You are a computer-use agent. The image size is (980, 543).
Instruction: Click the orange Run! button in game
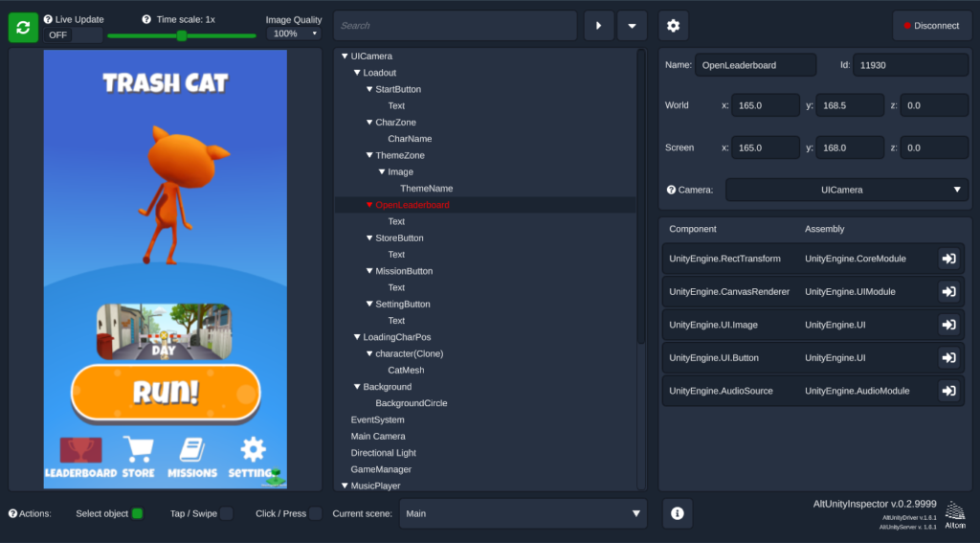pos(166,393)
